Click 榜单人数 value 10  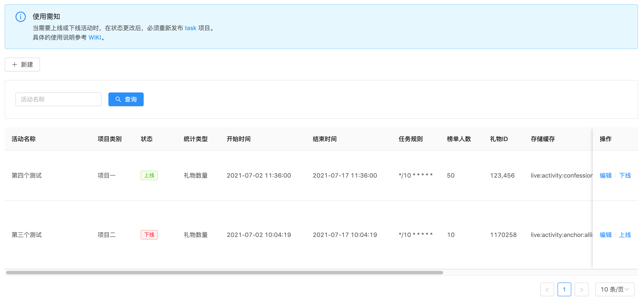(x=451, y=235)
